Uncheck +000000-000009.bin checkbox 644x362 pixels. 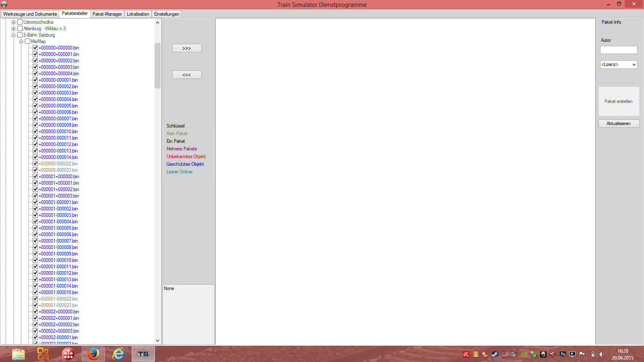point(35,125)
